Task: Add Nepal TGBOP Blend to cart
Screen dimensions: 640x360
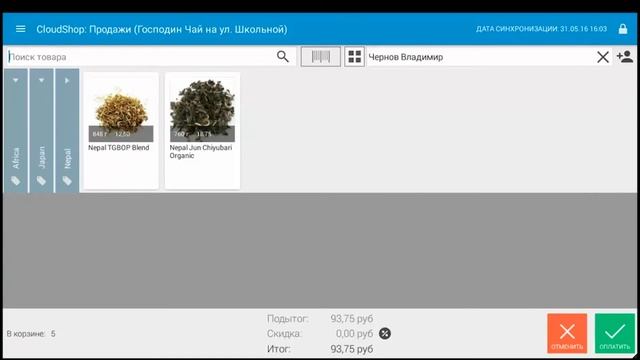Action: (121, 131)
